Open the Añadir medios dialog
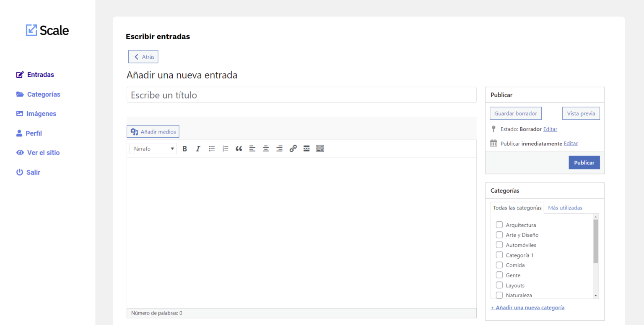 click(153, 131)
